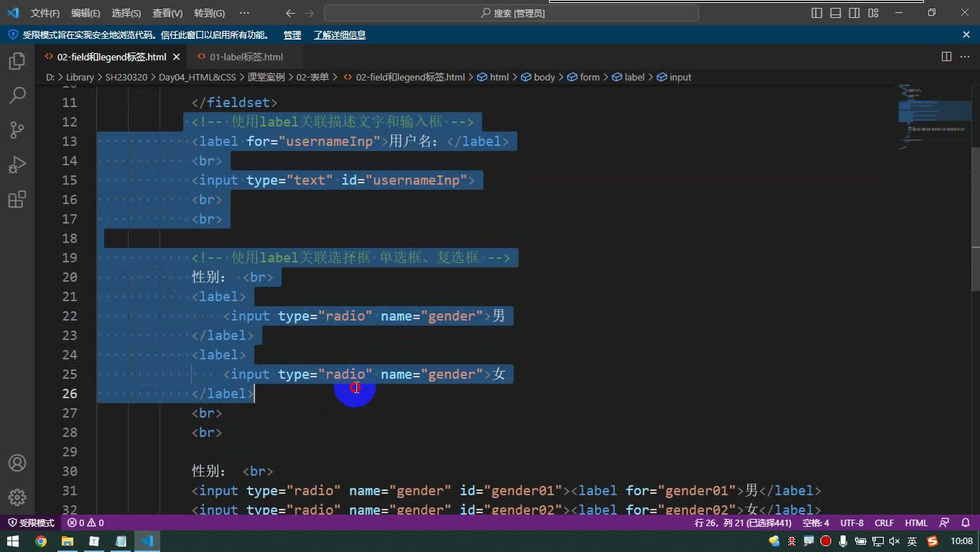Open the Accounts menu icon

(17, 463)
